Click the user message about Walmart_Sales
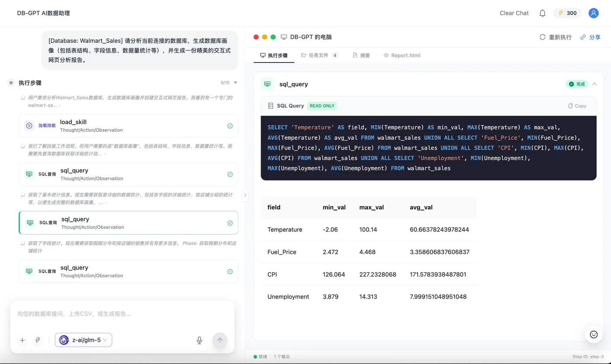The image size is (611, 364). click(140, 50)
